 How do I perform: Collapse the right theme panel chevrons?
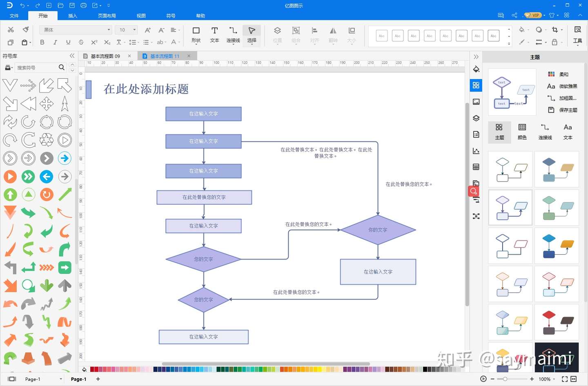tap(476, 57)
